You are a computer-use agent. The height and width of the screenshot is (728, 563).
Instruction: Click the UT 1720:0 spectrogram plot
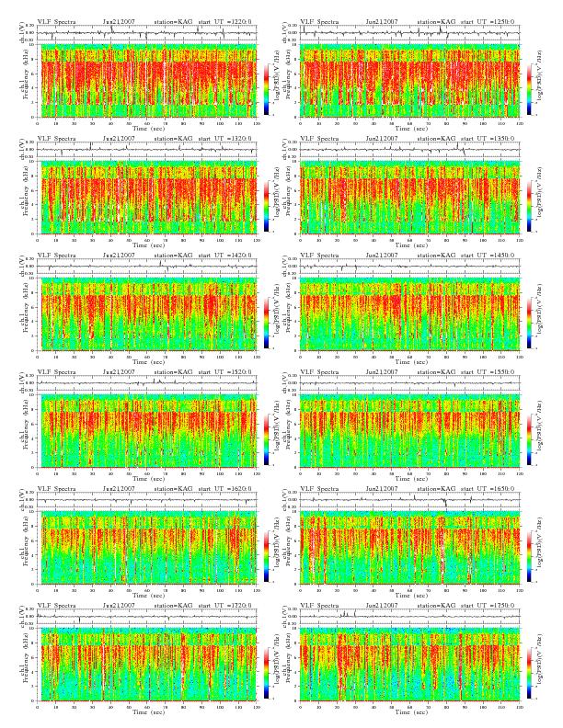[x=147, y=665]
